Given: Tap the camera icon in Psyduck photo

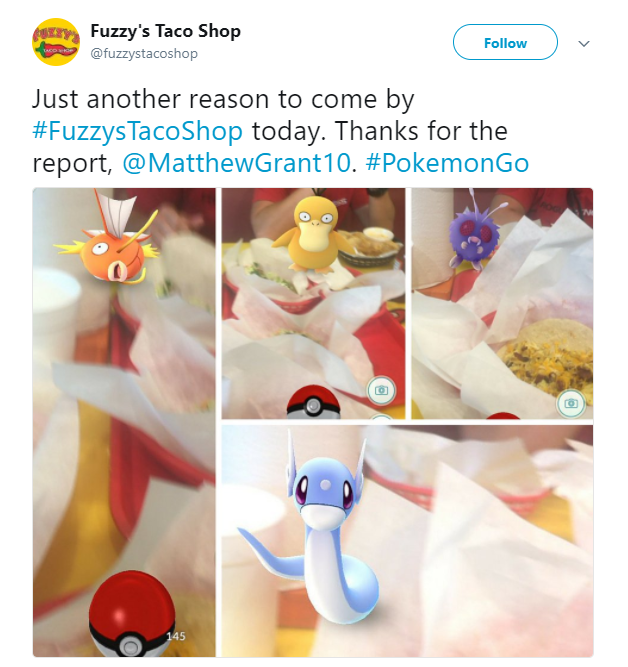Looking at the screenshot, I should pyautogui.click(x=382, y=390).
